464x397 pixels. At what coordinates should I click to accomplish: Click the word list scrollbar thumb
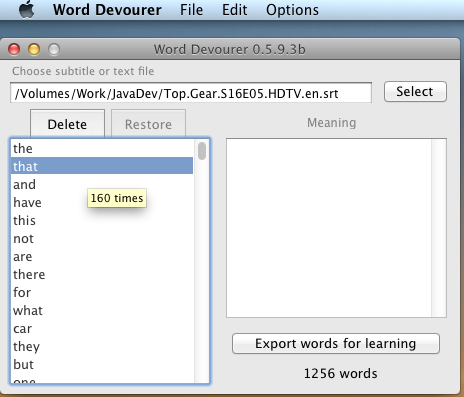pos(202,151)
